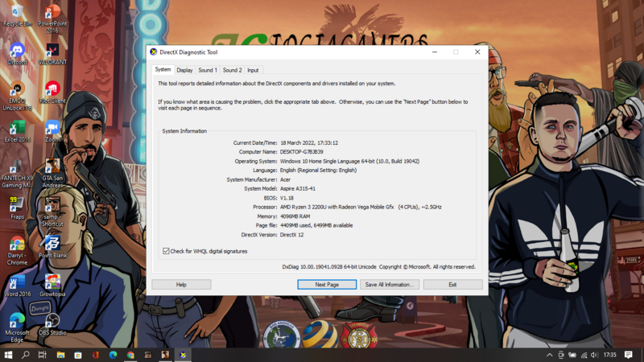Open Office icon on the taskbar
Screen dimensions: 644x362
[96, 355]
